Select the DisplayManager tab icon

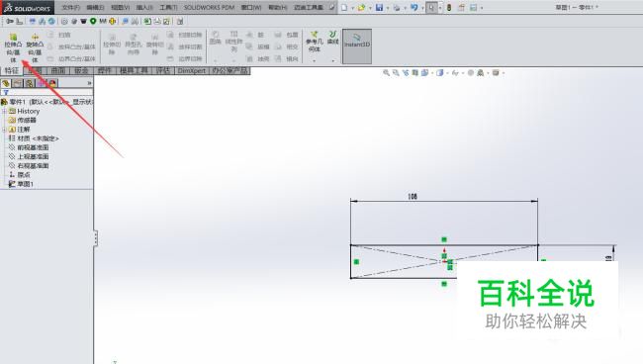point(52,83)
